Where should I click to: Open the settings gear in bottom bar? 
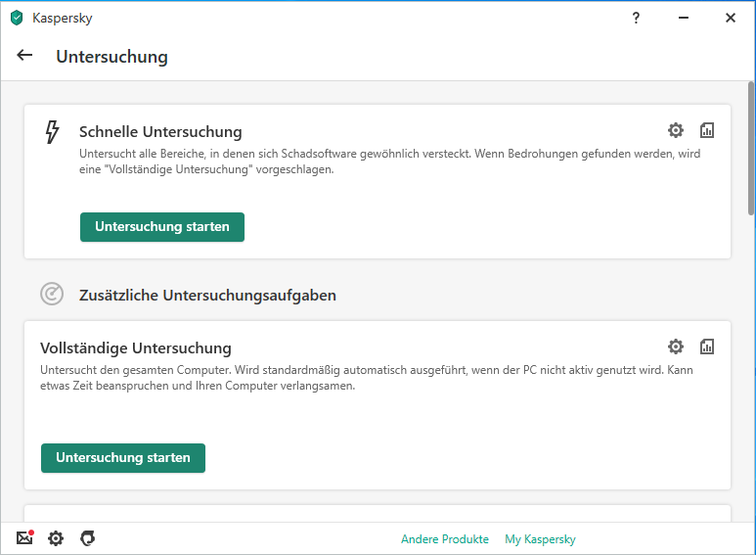tap(56, 538)
